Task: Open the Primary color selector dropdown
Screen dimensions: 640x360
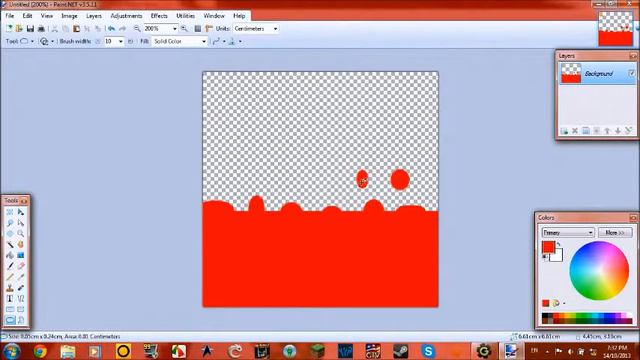Action: [x=568, y=232]
